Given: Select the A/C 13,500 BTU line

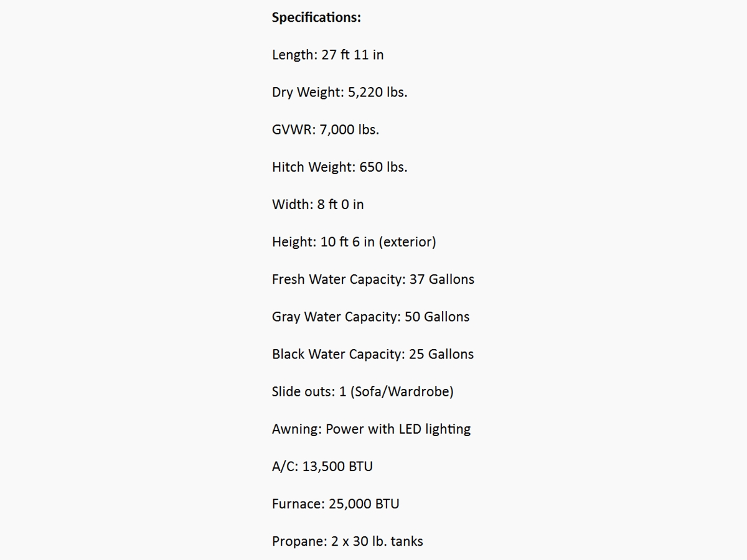Looking at the screenshot, I should tap(322, 466).
